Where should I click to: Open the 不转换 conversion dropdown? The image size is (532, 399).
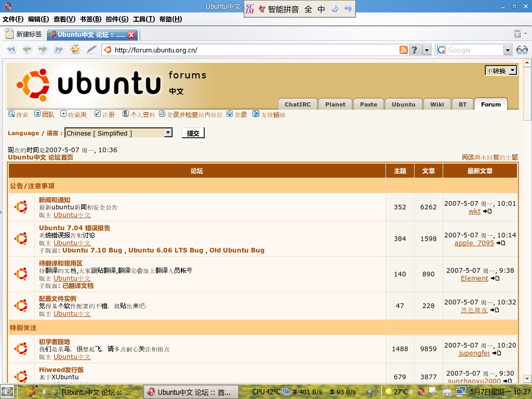501,71
